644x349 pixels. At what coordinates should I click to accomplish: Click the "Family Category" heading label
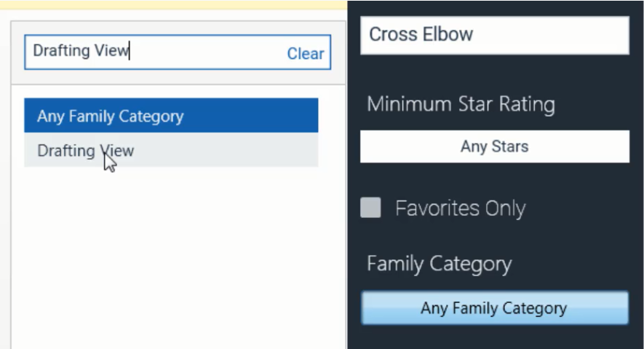[x=439, y=263]
